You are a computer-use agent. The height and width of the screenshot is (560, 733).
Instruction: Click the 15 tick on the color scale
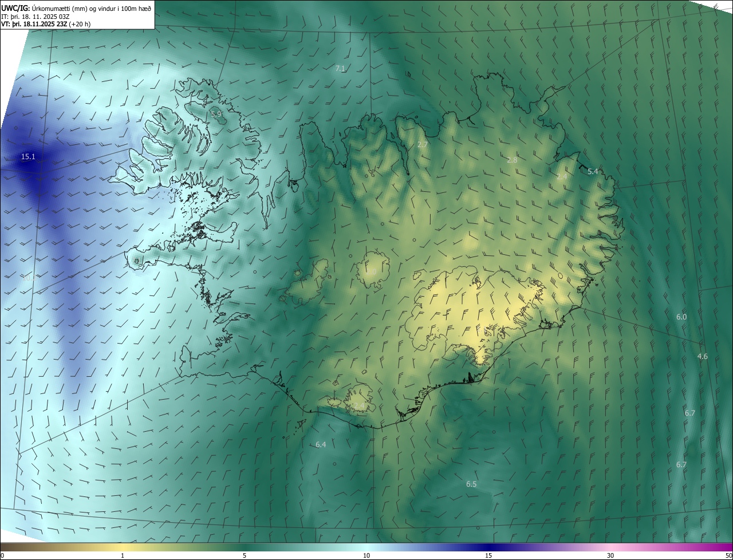pos(488,555)
